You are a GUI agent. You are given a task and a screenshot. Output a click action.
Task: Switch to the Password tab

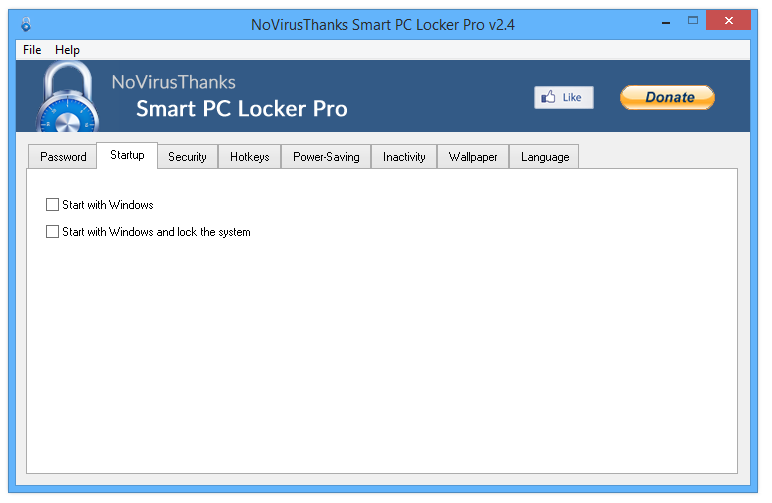coord(63,157)
